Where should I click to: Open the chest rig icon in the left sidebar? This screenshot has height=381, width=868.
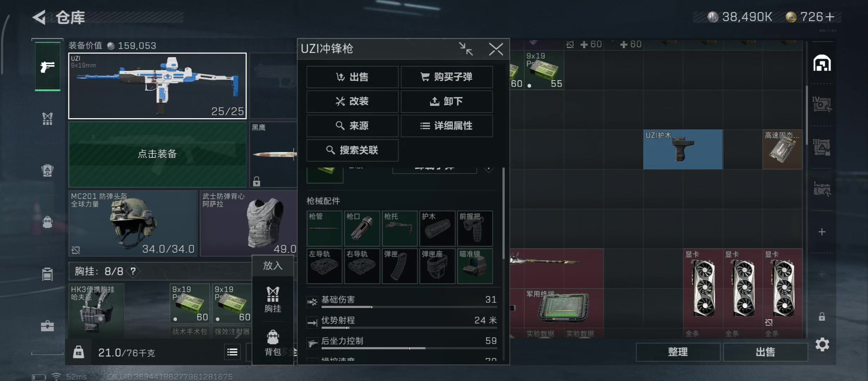(x=47, y=119)
